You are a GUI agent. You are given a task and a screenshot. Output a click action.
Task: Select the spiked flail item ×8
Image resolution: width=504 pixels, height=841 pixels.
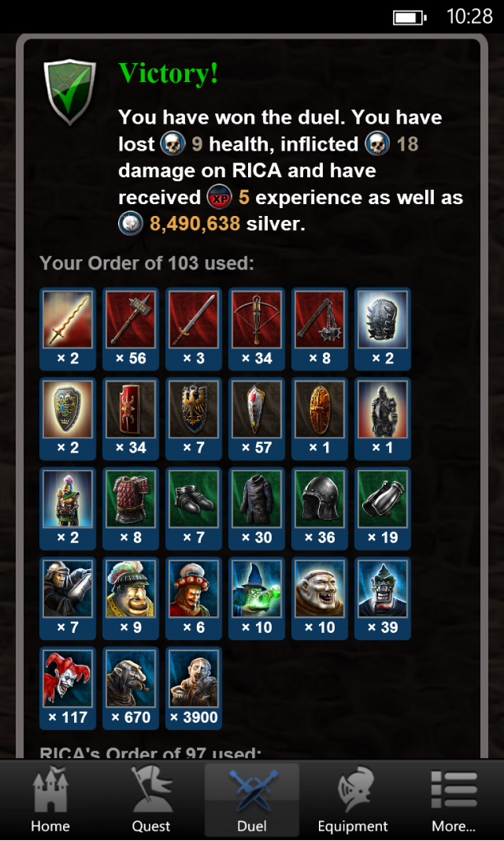(320, 329)
